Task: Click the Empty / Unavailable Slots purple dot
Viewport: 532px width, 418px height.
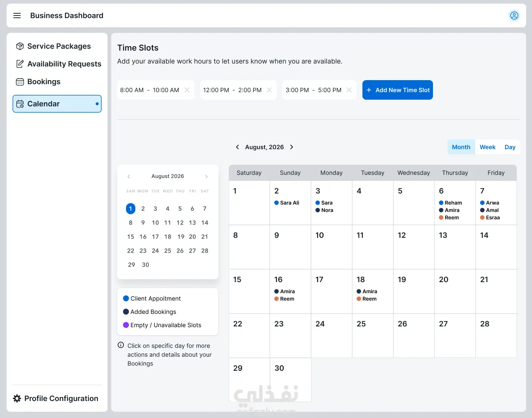Action: pos(126,325)
